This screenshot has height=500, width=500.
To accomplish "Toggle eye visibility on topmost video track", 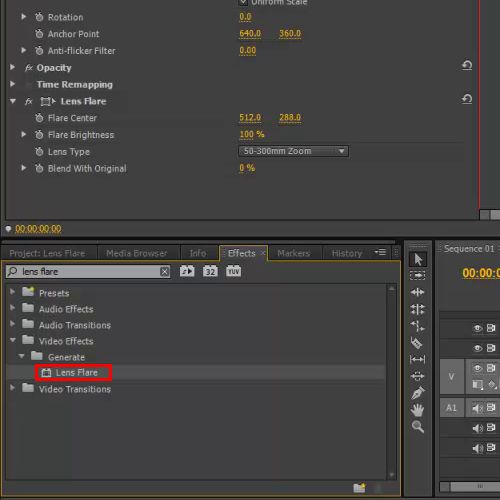I will coord(477,328).
